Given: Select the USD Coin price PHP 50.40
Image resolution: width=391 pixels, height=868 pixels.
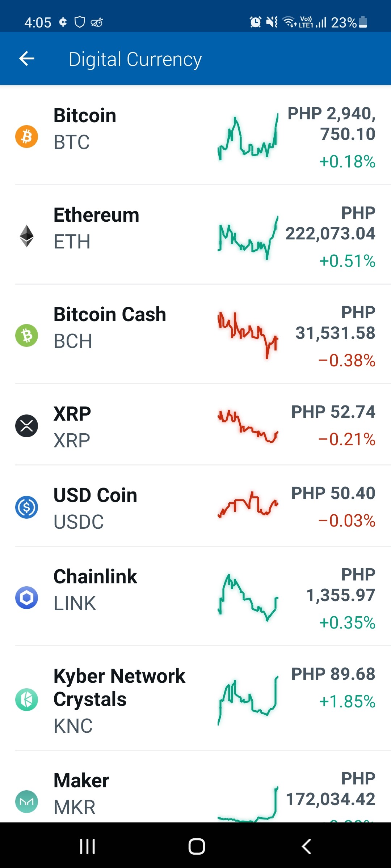Looking at the screenshot, I should [333, 493].
